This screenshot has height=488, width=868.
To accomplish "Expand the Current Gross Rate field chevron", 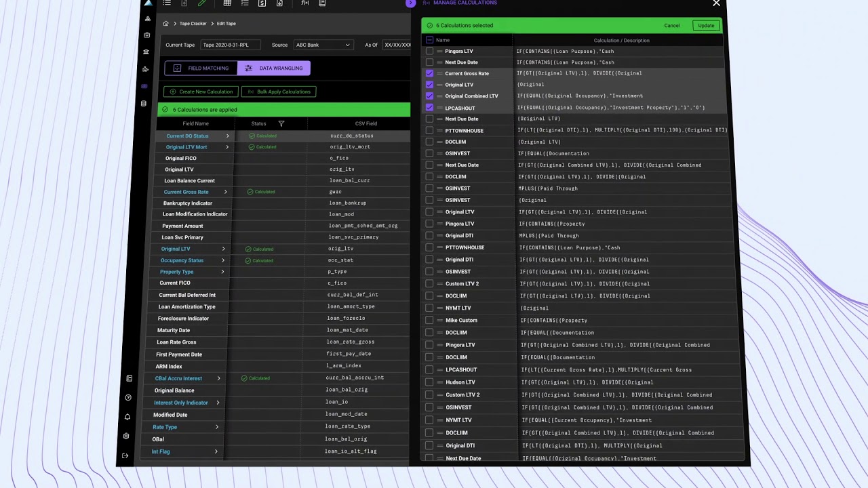I will click(x=225, y=192).
